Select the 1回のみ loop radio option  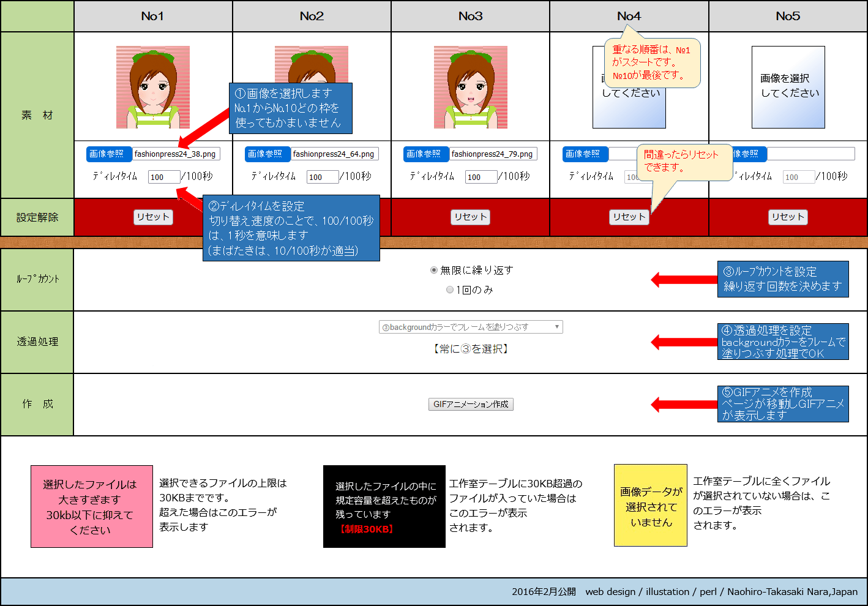450,290
